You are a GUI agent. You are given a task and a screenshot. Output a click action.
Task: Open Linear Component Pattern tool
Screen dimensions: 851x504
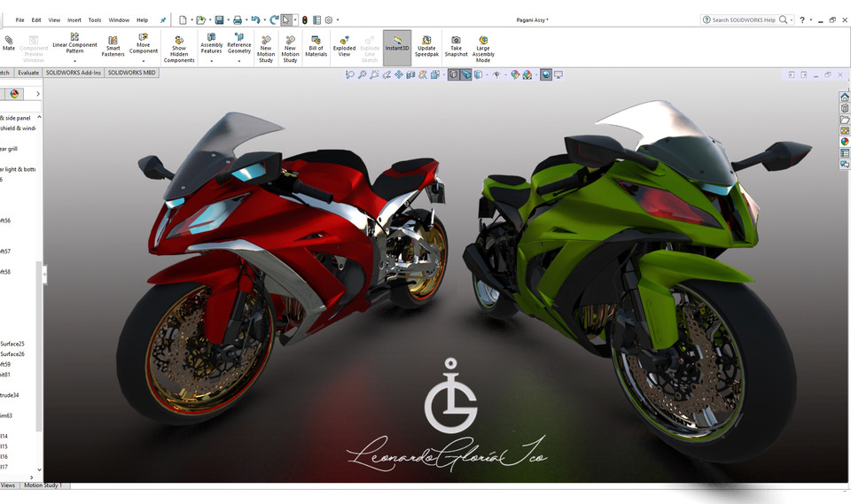pos(74,43)
